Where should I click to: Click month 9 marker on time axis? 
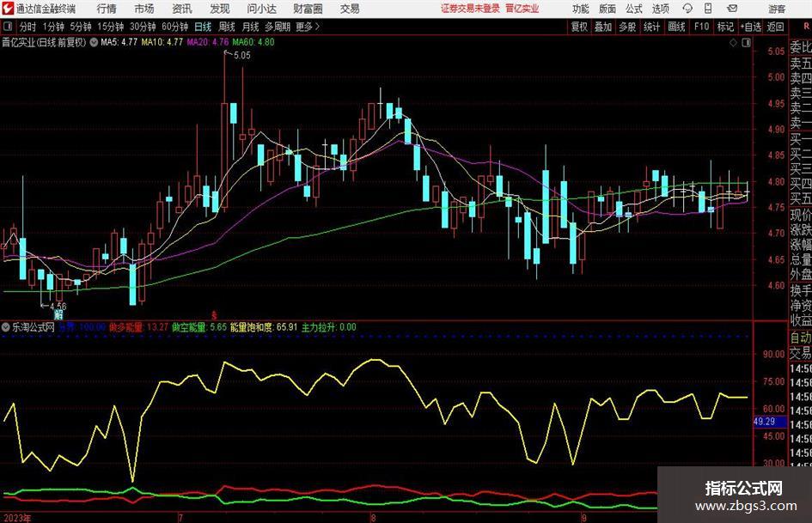point(583,518)
